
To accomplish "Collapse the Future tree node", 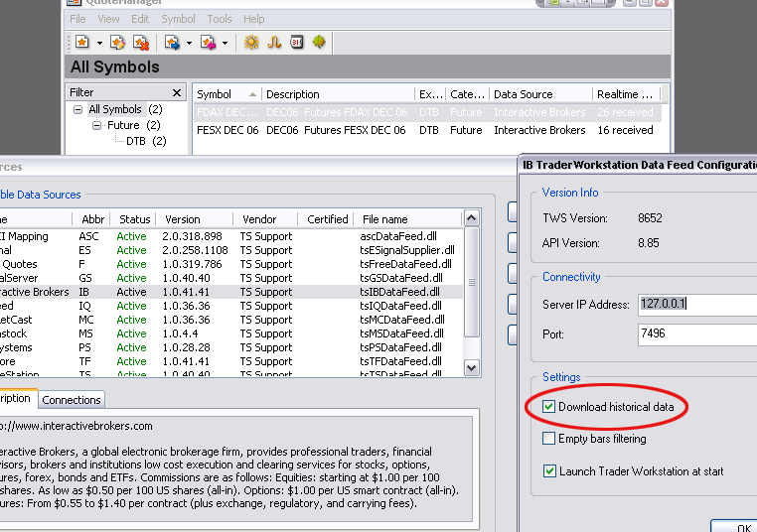I will click(x=96, y=125).
